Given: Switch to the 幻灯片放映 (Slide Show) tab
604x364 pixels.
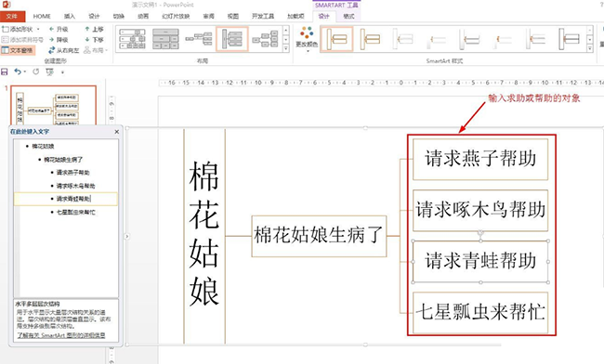Looking at the screenshot, I should click(x=176, y=16).
